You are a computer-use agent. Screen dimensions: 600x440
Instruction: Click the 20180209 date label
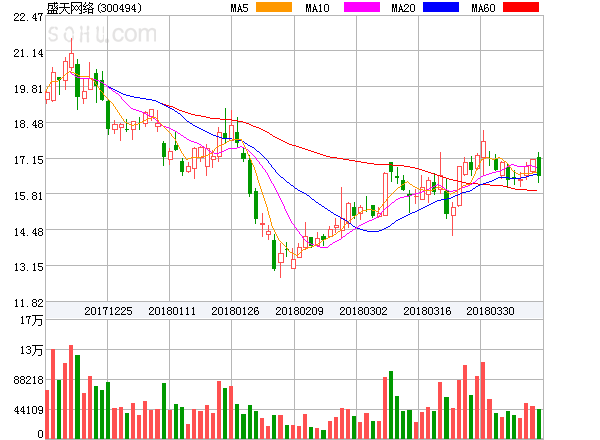pyautogui.click(x=299, y=311)
